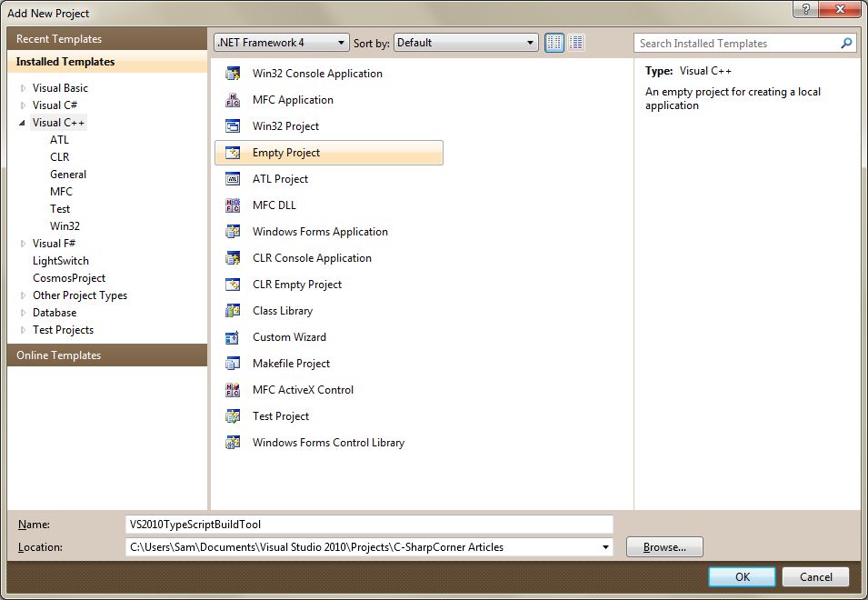
Task: Click OK to add the project
Action: [742, 576]
